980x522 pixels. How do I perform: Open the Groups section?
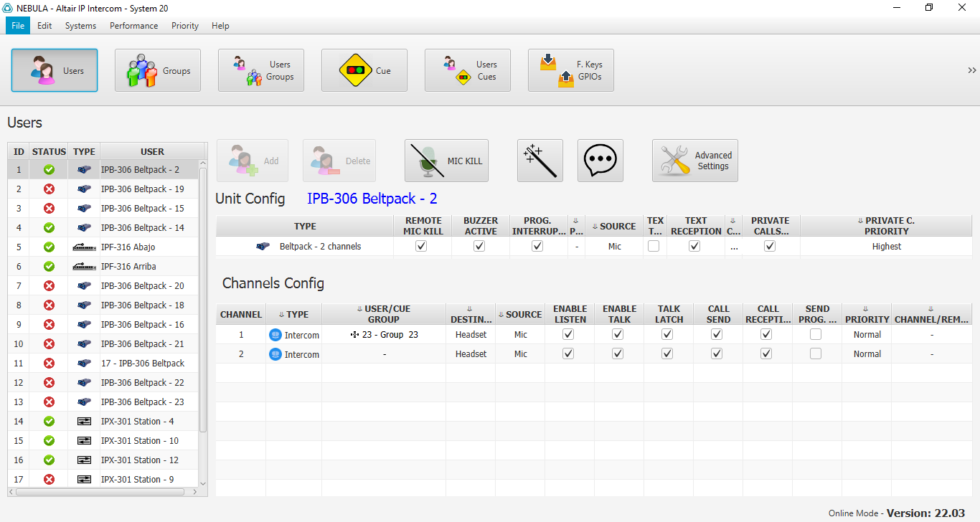(158, 70)
